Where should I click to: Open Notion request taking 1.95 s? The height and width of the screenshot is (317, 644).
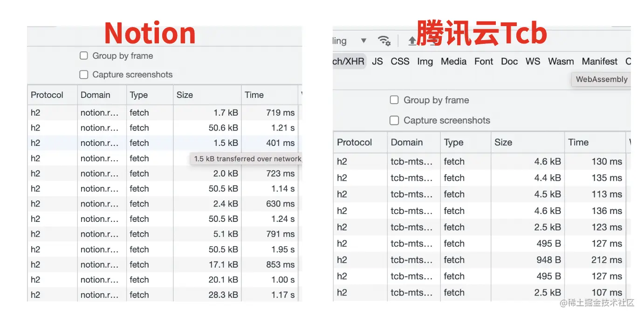tap(164, 249)
